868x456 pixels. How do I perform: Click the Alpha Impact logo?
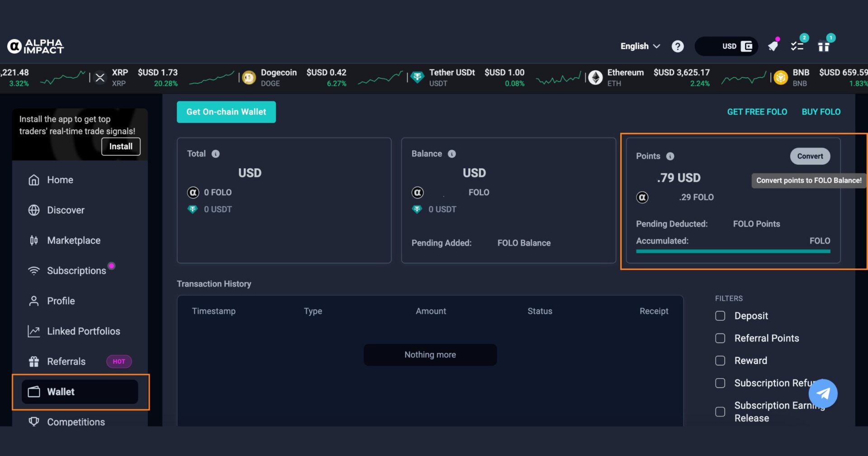coord(35,46)
